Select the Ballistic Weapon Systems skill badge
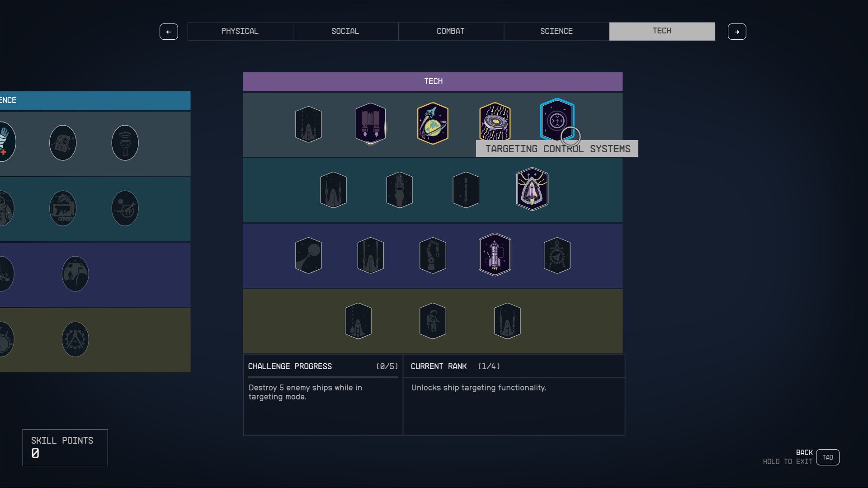 click(308, 124)
